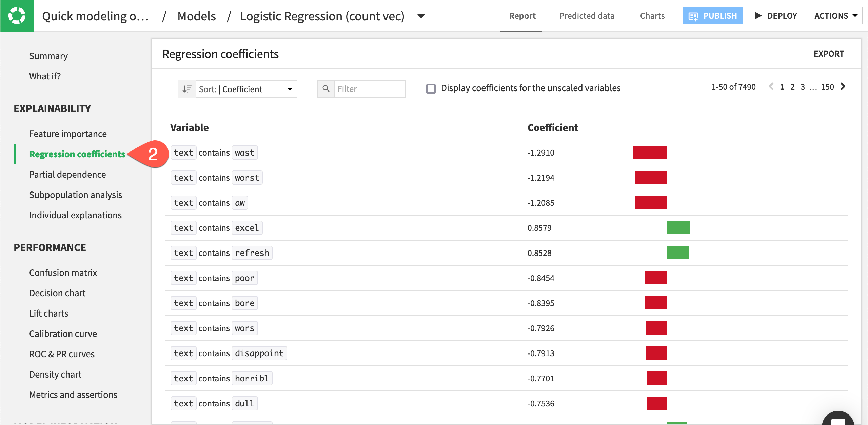Select Confusion matrix in sidebar
The width and height of the screenshot is (868, 425).
(x=62, y=272)
